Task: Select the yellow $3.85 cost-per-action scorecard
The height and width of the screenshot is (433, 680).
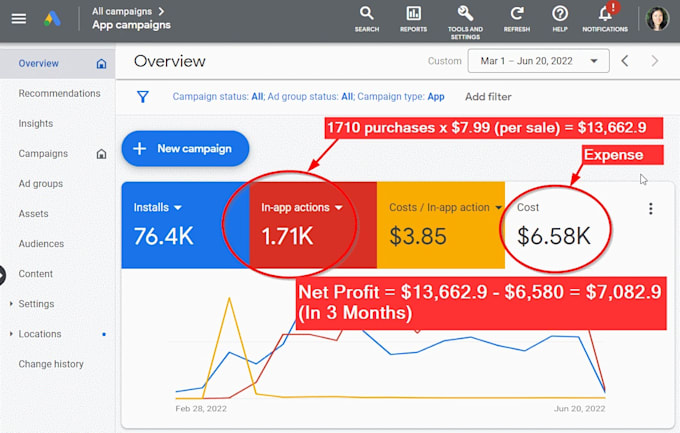Action: [441, 225]
